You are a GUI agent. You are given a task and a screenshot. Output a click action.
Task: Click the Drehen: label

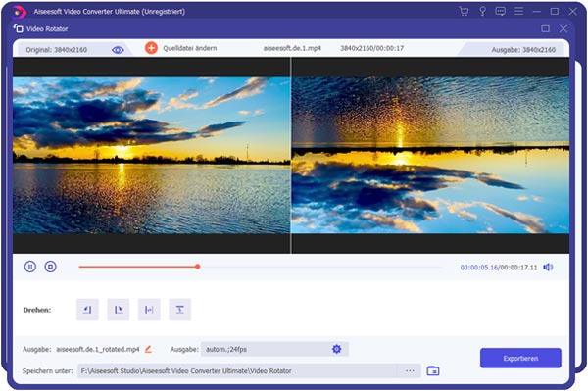pos(37,310)
